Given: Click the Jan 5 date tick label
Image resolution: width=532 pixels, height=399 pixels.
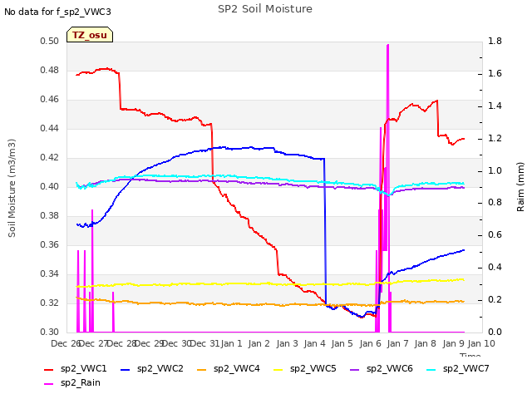Looking at the screenshot, I should [342, 344].
